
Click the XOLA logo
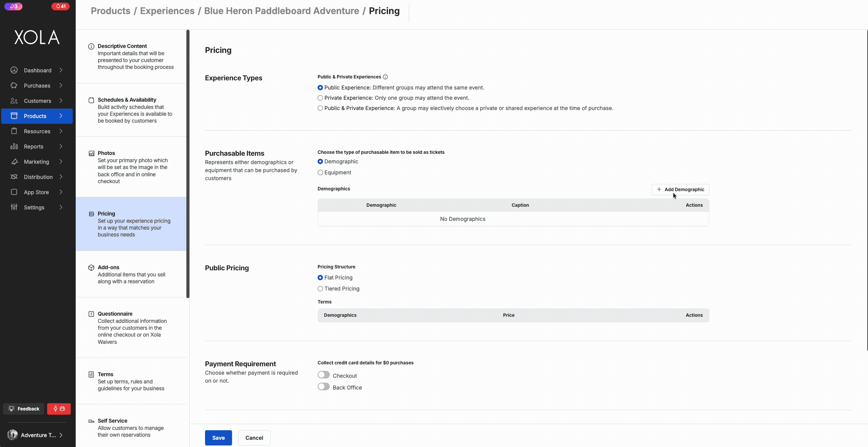[x=37, y=37]
